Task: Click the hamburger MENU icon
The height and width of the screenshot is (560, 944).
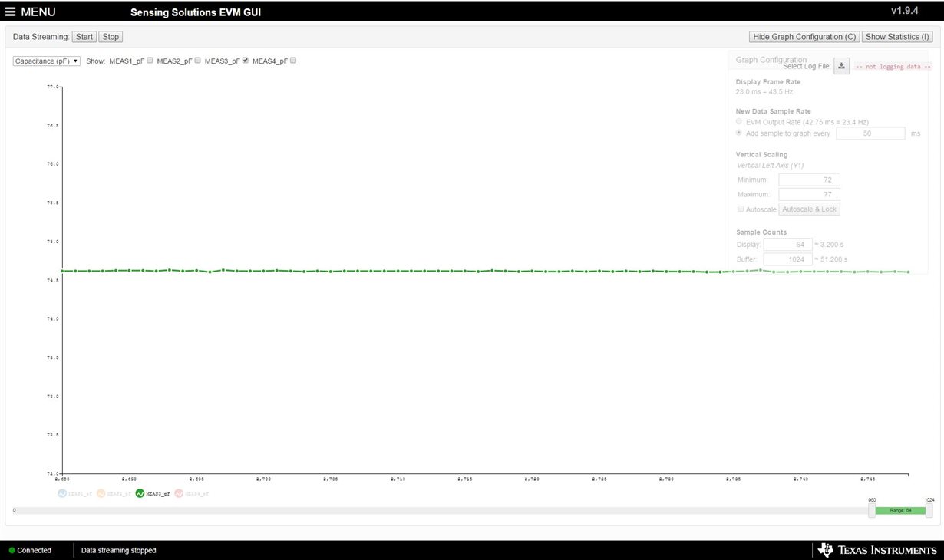Action: click(11, 11)
